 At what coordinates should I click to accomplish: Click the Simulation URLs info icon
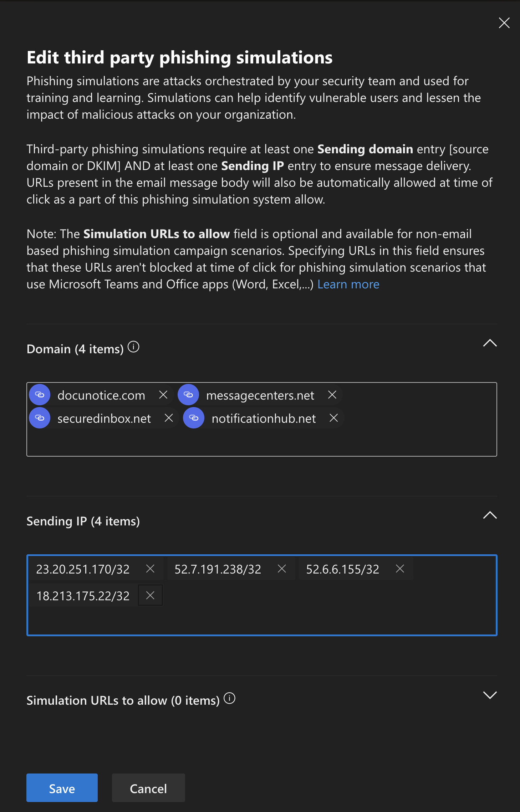click(x=229, y=698)
